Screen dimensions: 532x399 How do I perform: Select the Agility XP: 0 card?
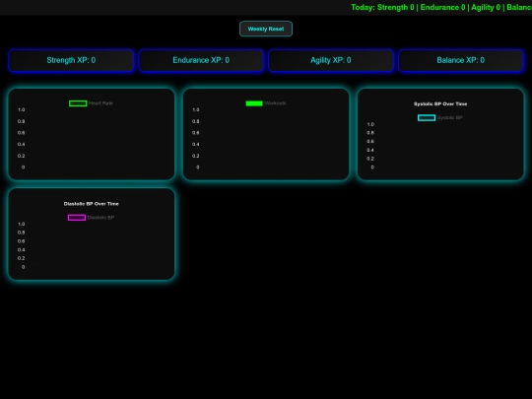[x=331, y=60]
